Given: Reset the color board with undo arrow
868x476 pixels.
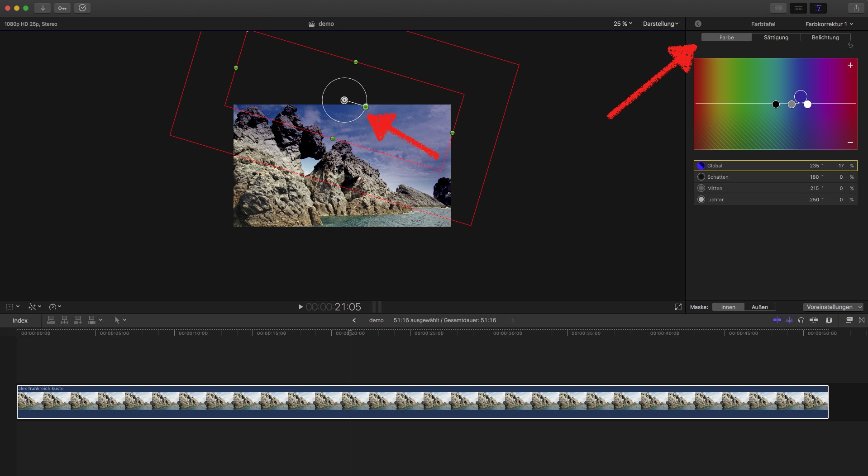Looking at the screenshot, I should (850, 46).
